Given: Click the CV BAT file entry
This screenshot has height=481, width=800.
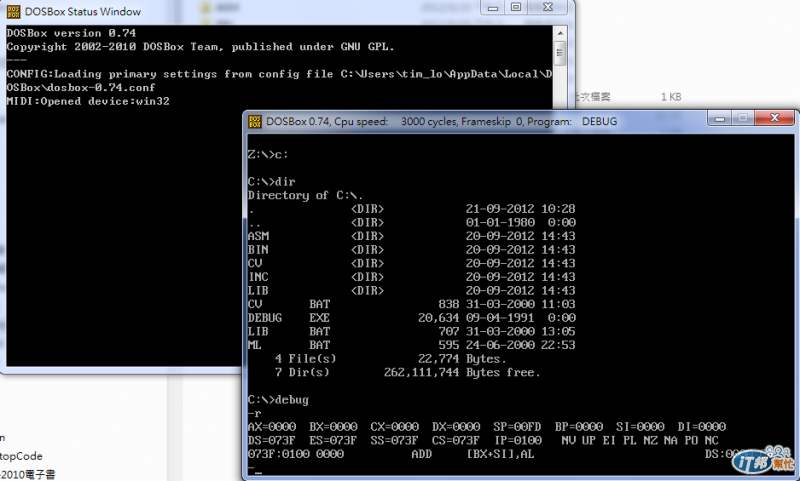Looking at the screenshot, I should coord(411,304).
